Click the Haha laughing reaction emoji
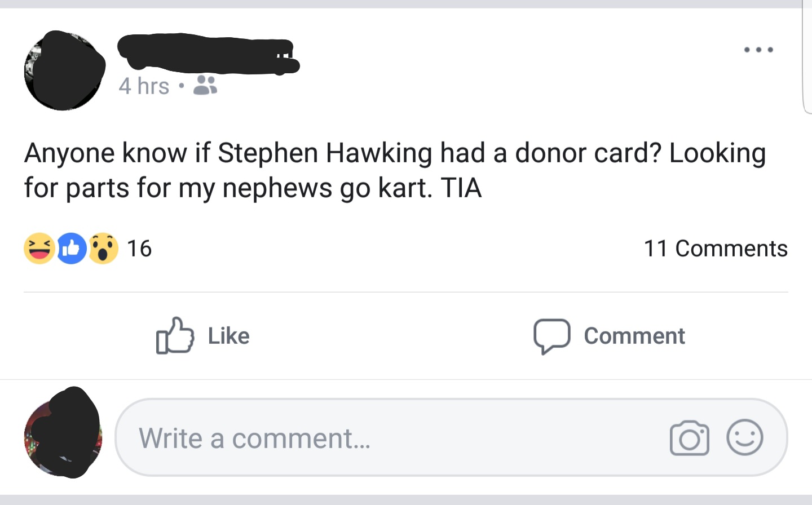 click(x=39, y=249)
